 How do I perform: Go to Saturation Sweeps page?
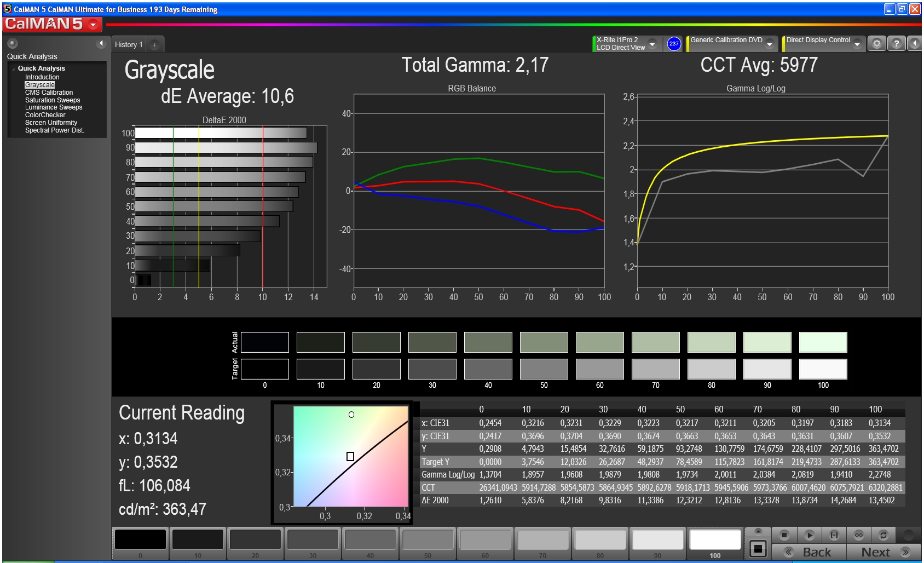click(x=53, y=100)
